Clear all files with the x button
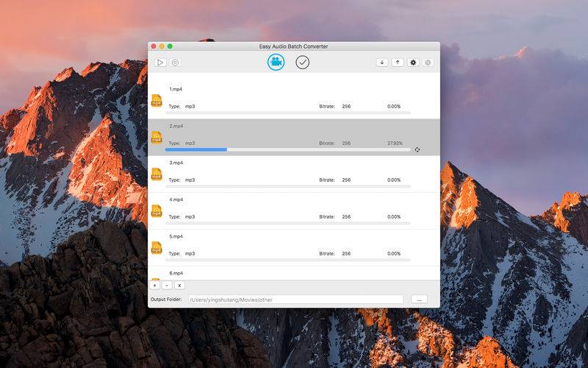This screenshot has height=368, width=588. (179, 286)
